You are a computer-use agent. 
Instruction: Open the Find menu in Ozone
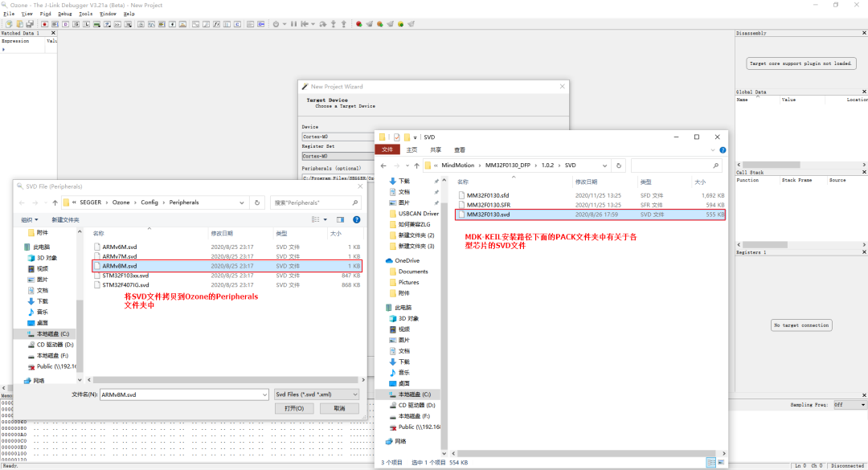point(46,14)
